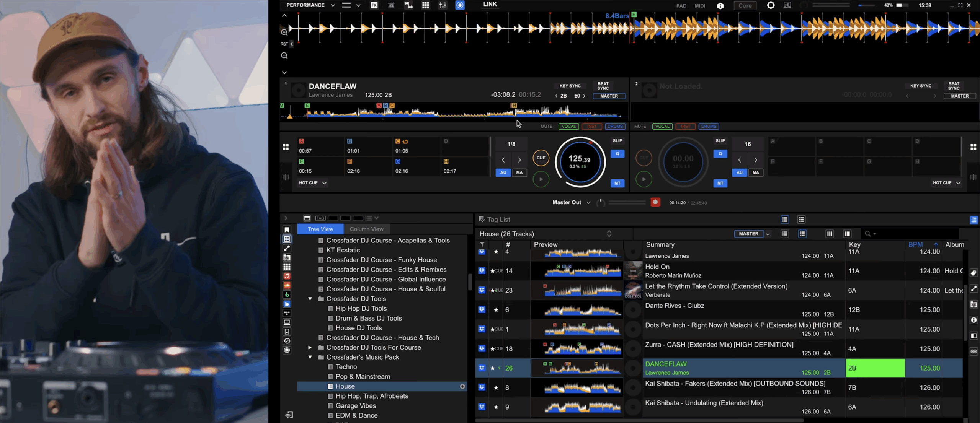Click the pad grid icon in top toolbar
Viewport: 980px width, 423px height.
pyautogui.click(x=425, y=5)
